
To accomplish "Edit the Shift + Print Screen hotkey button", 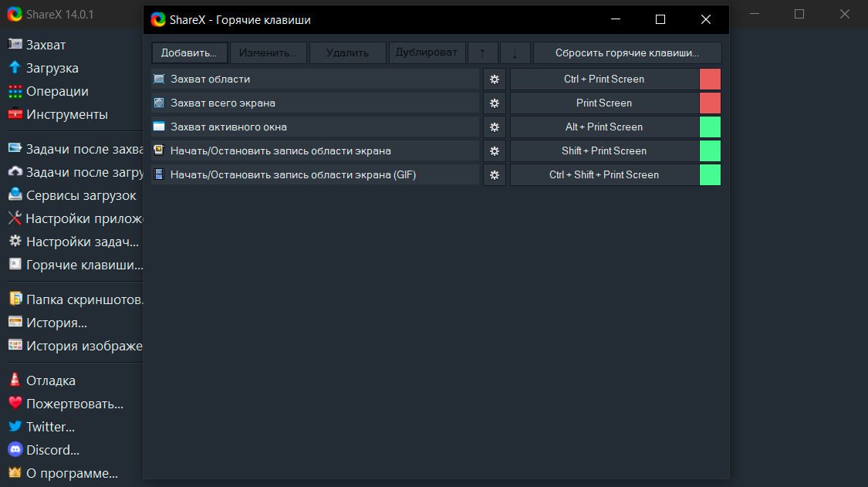I will click(604, 150).
